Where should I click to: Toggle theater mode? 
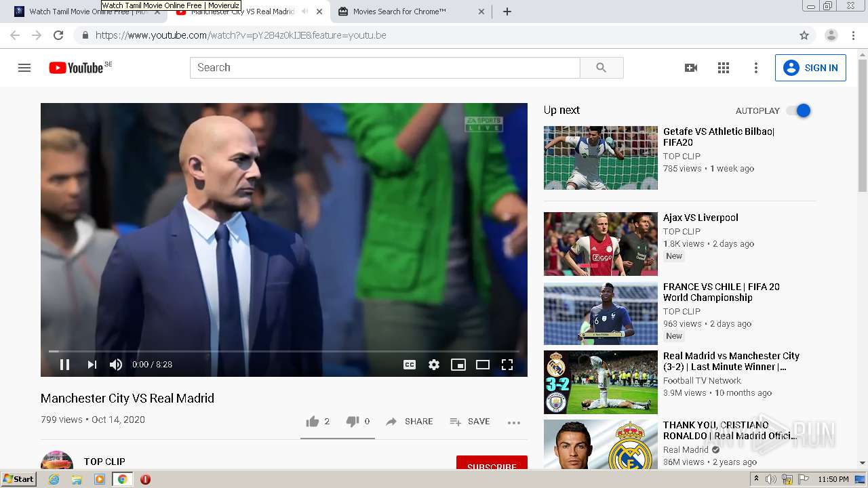click(x=483, y=365)
